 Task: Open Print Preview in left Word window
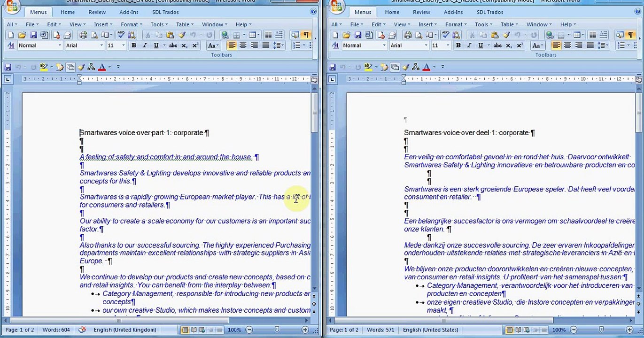coord(94,35)
